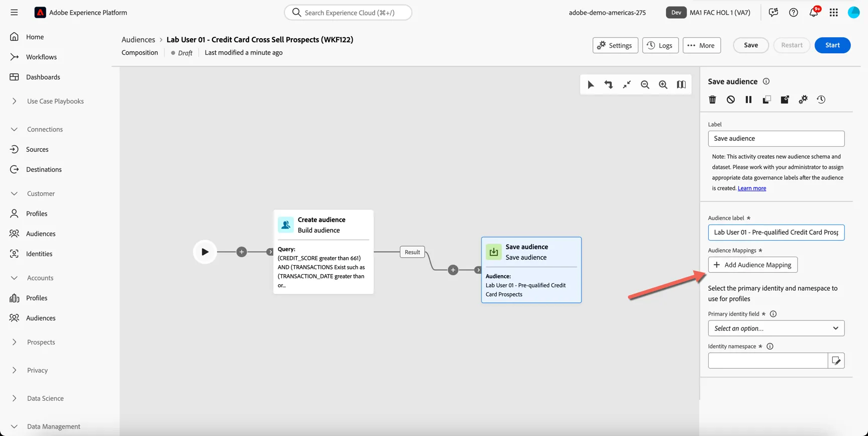Viewport: 868px width, 436px height.
Task: Collapse the Customer section
Action: point(14,193)
